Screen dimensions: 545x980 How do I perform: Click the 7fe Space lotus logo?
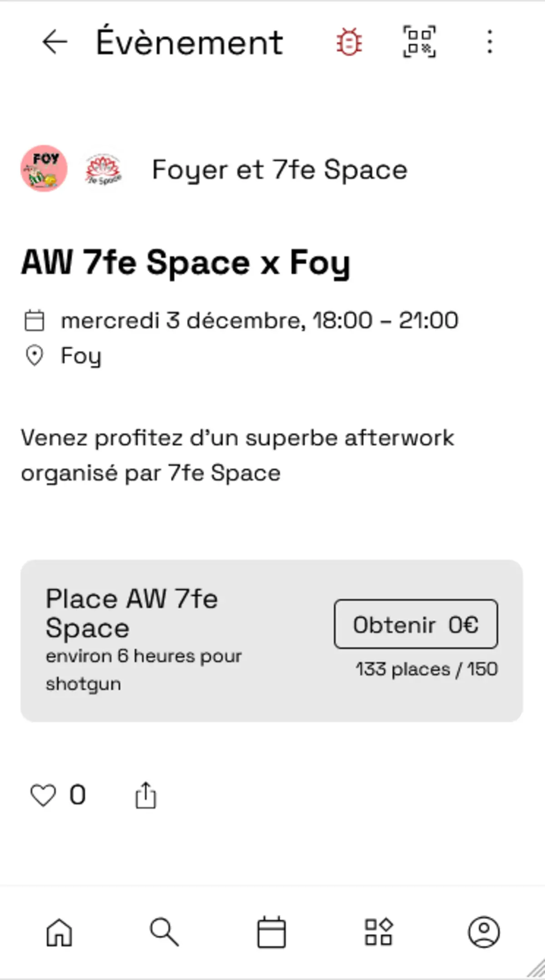coord(104,169)
